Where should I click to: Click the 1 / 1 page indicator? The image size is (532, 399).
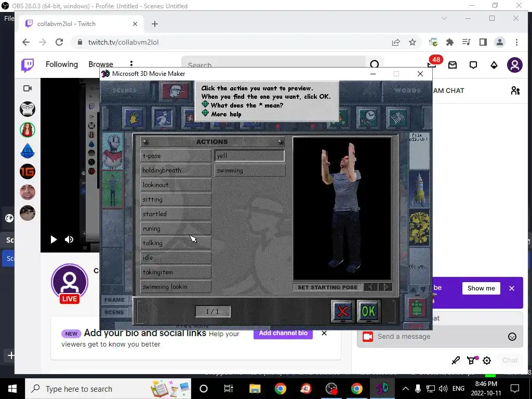point(212,312)
